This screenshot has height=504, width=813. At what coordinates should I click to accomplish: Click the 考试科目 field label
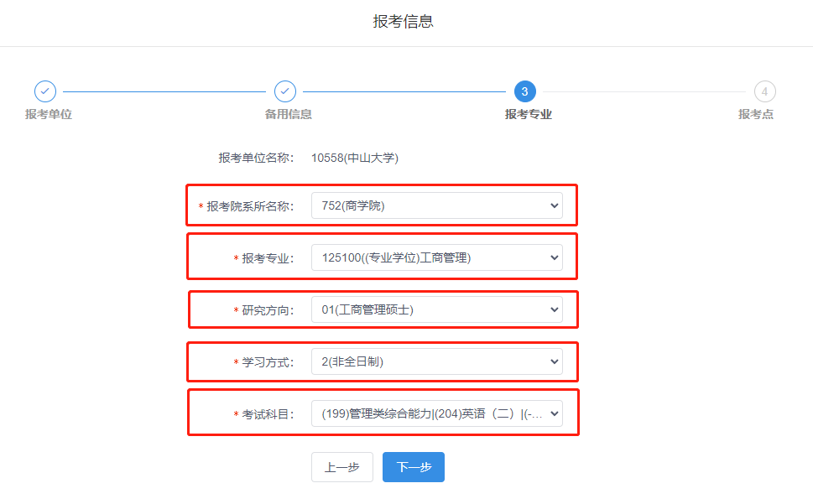point(268,414)
